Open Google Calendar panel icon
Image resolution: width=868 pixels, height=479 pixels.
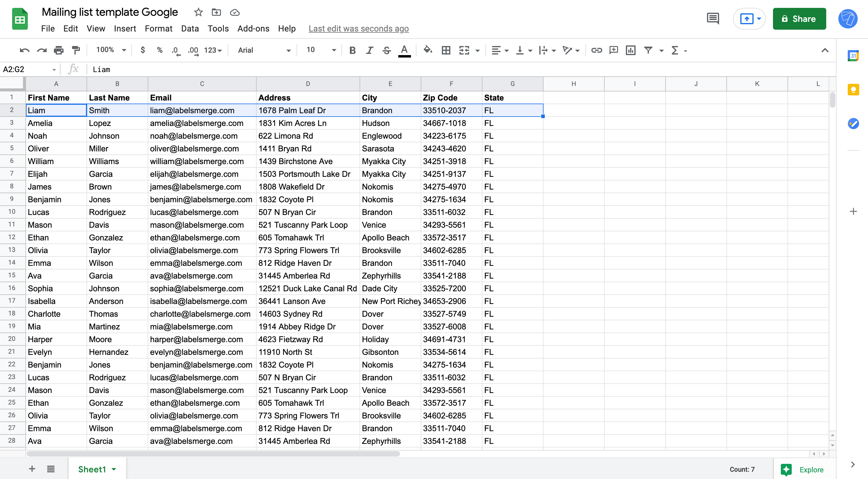pos(853,56)
